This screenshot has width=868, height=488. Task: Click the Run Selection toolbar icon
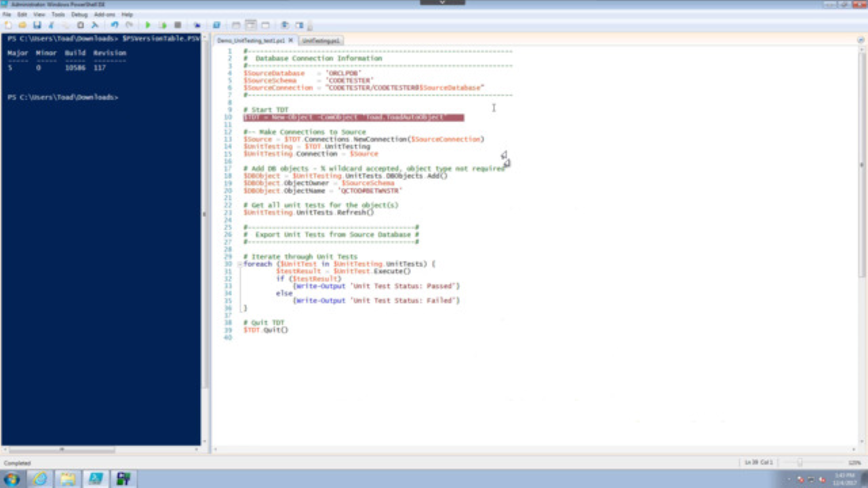[x=163, y=25]
